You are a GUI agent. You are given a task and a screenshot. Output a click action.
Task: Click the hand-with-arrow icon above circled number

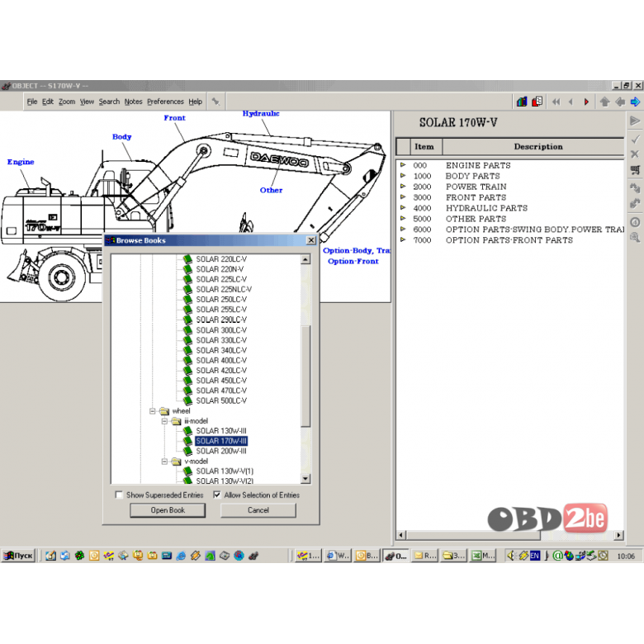coord(635,203)
